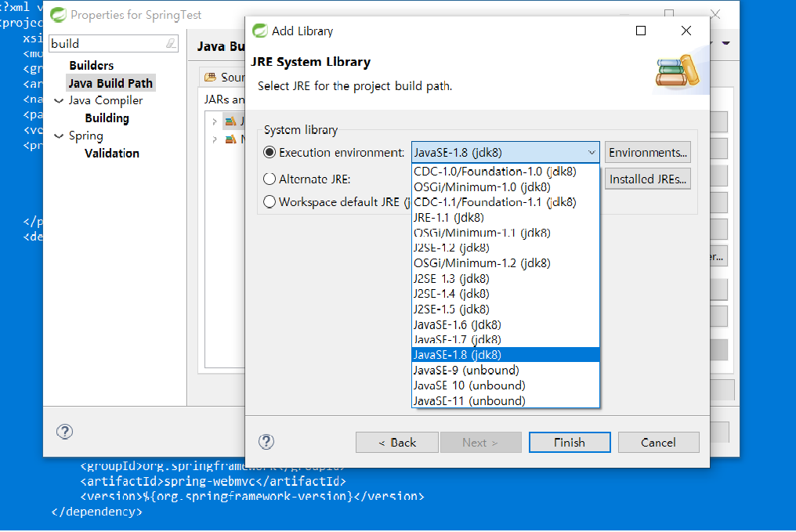The width and height of the screenshot is (796, 532).
Task: Expand the first library entry in JARs list
Action: (215, 121)
